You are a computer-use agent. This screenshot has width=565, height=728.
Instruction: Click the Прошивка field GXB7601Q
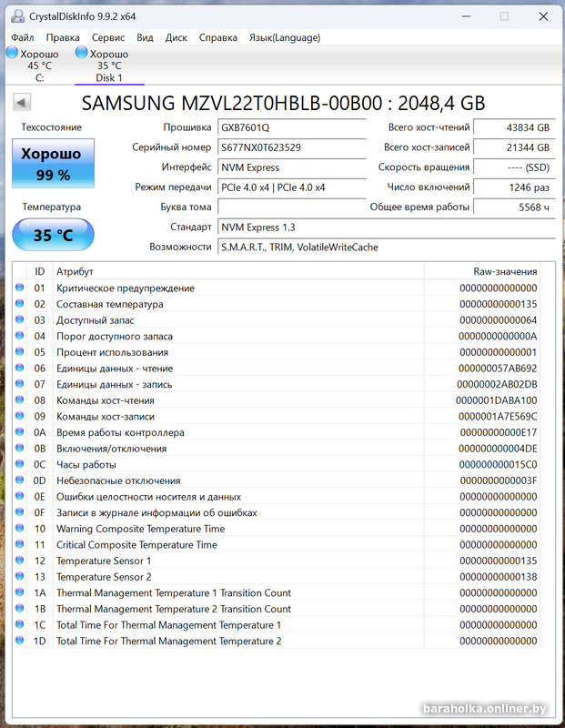tap(291, 127)
